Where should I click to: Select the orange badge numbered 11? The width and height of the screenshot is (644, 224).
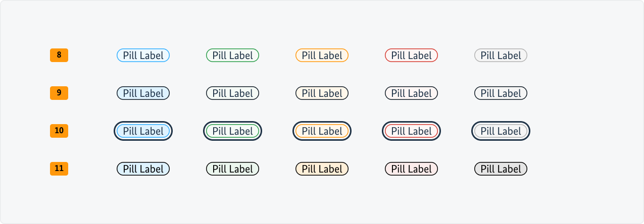[59, 169]
